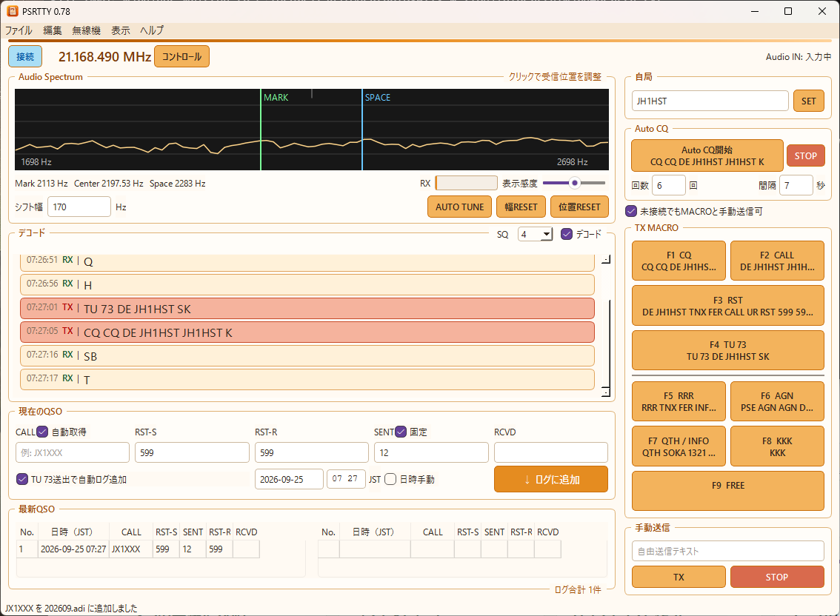The height and width of the screenshot is (616, 840).
Task: Click the シフト幅 input showing 170
Action: click(x=79, y=207)
